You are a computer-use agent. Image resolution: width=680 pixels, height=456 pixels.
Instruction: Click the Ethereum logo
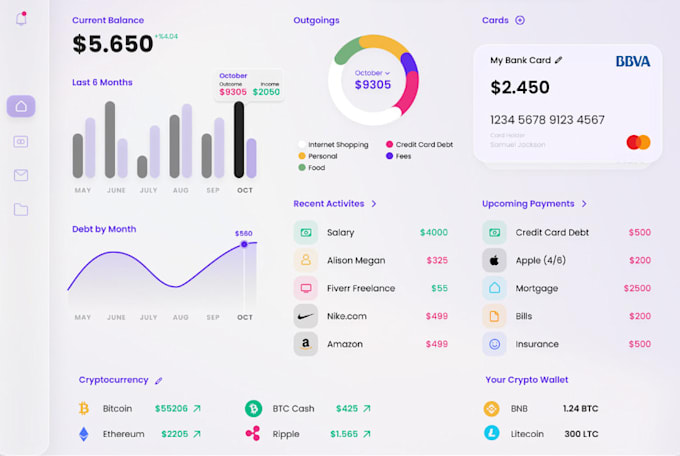[x=84, y=434]
